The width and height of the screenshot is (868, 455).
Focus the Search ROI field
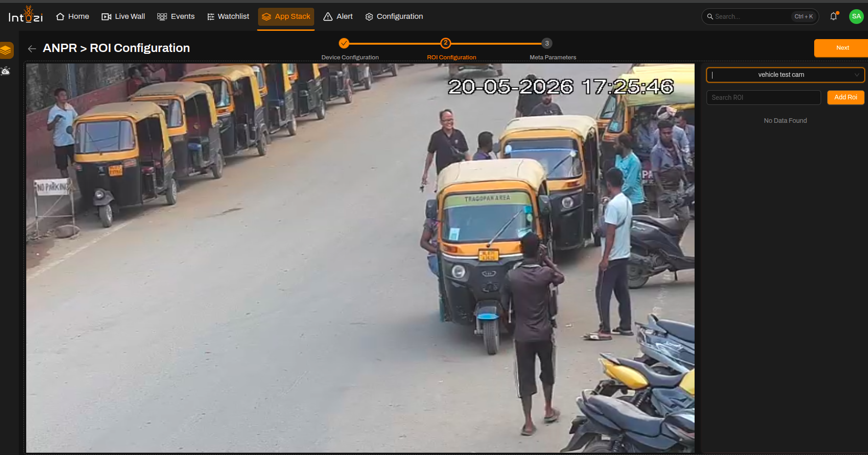tap(764, 98)
